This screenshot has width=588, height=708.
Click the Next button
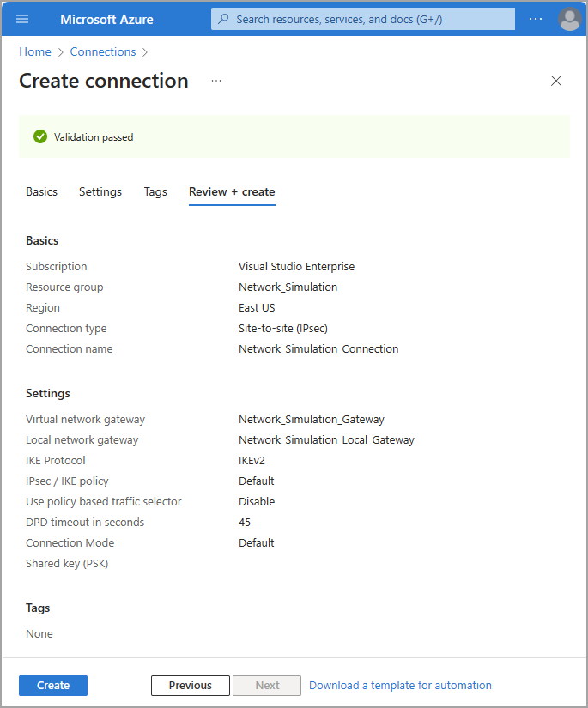pos(267,686)
